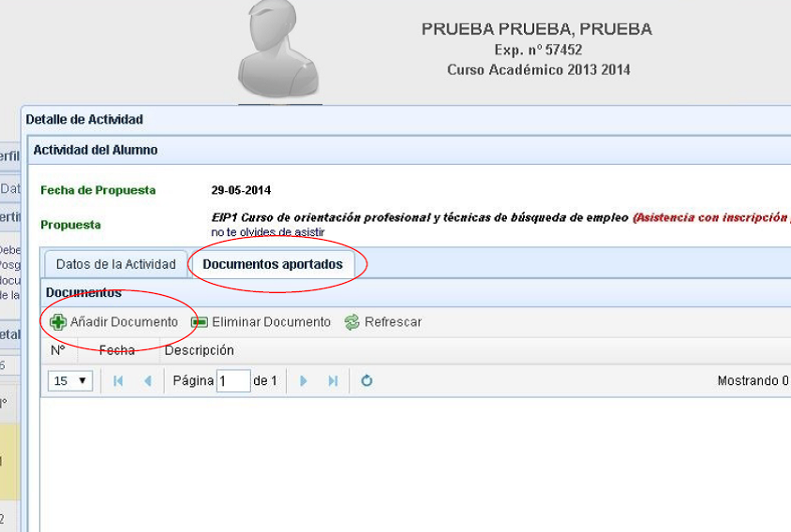The height and width of the screenshot is (532, 791).
Task: Go to previous page of documents
Action: 147,381
